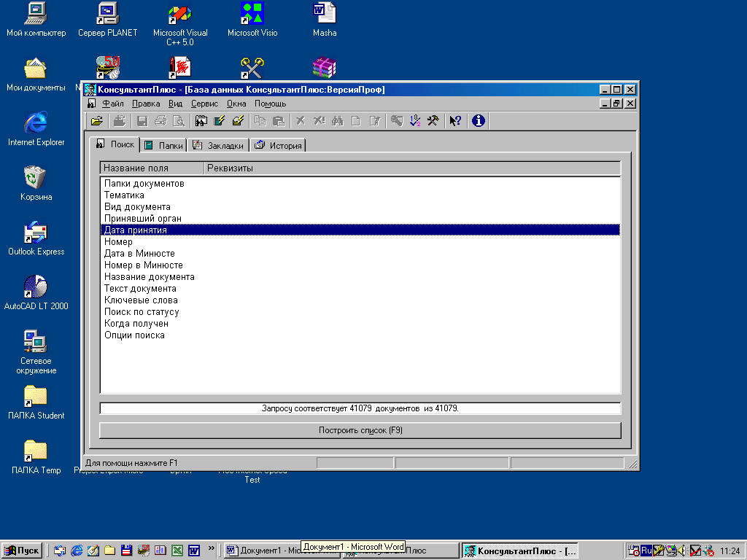Click the greyed paste clipboard icon
The image size is (747, 560).
coord(278,121)
